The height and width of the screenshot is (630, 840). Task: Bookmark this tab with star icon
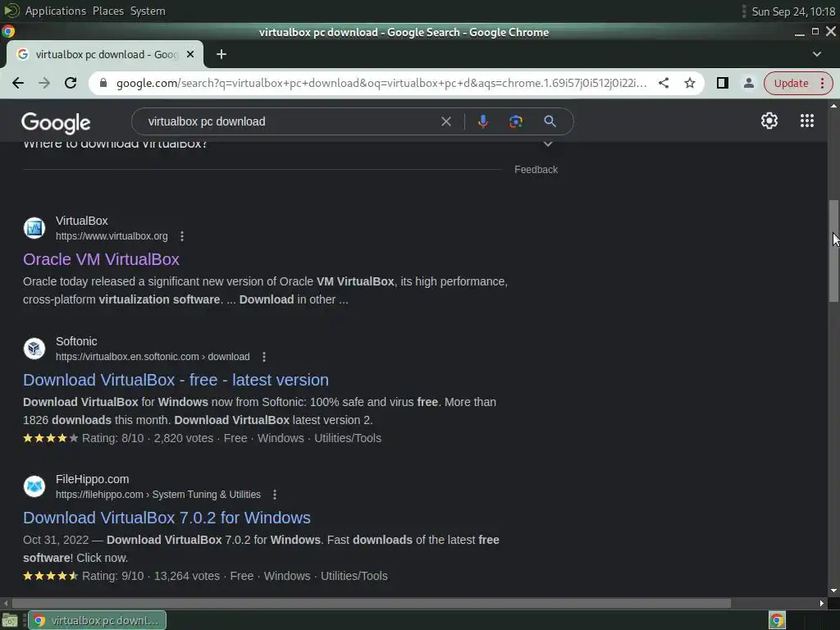point(690,83)
